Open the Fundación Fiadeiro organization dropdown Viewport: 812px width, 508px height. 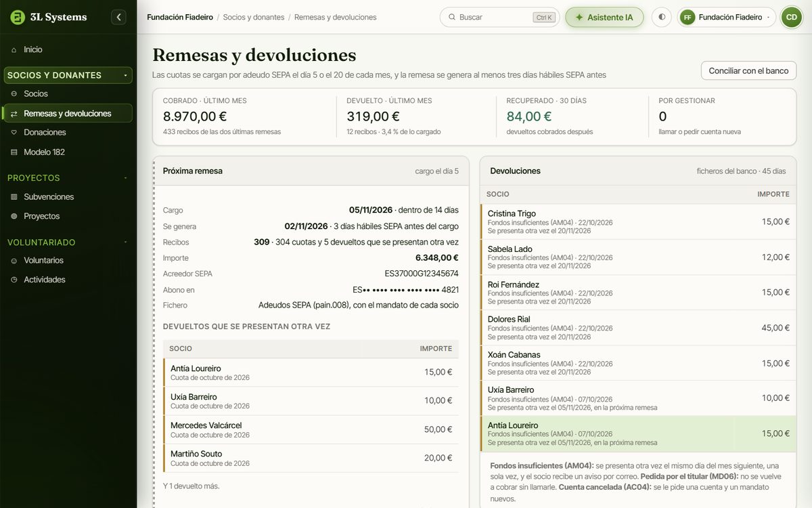click(x=727, y=17)
